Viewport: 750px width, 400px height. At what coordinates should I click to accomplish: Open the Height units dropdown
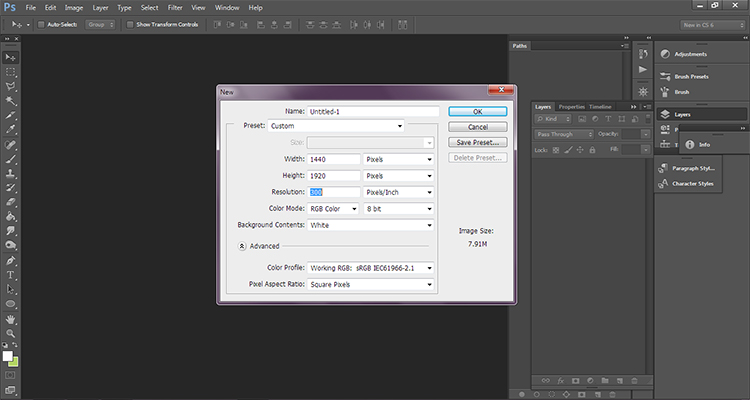tap(398, 176)
